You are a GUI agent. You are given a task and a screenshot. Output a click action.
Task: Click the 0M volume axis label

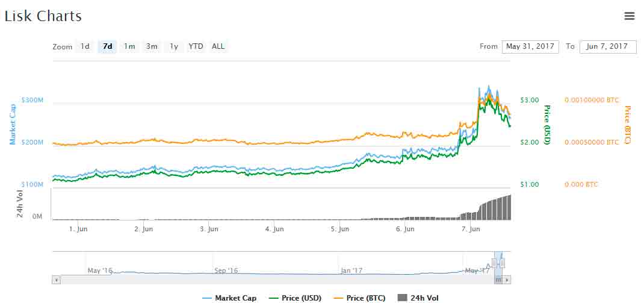click(x=37, y=217)
